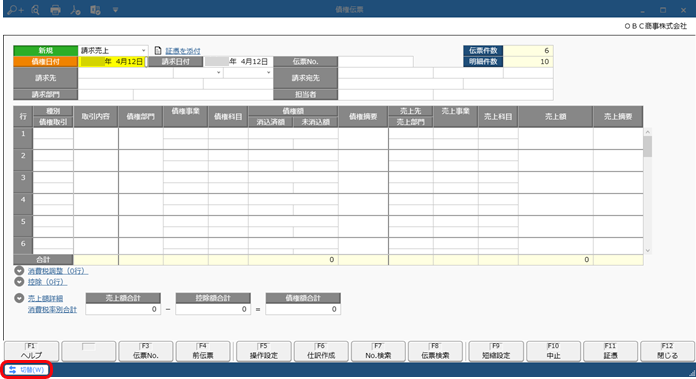Open print preview magnifier icon

[x=36, y=9]
